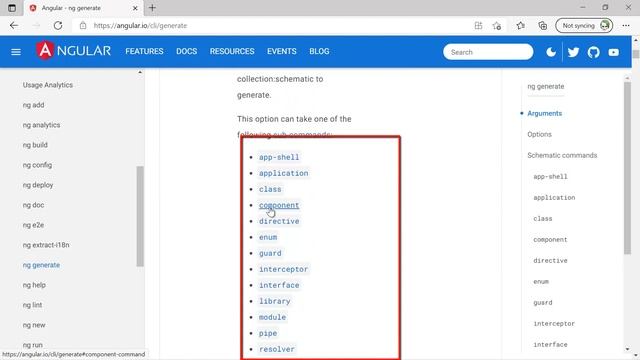
Task: Open Usage Analytics in sidebar
Action: pos(48,85)
